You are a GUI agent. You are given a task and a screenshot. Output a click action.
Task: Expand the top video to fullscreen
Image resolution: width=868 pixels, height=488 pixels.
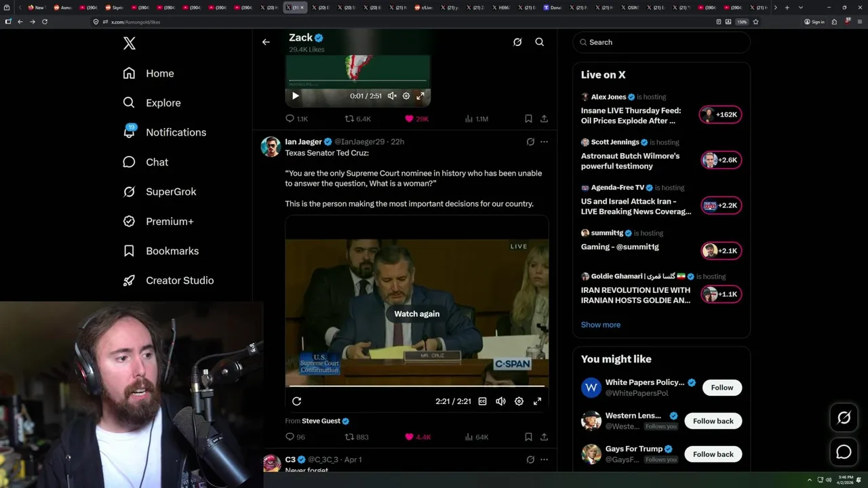[420, 96]
